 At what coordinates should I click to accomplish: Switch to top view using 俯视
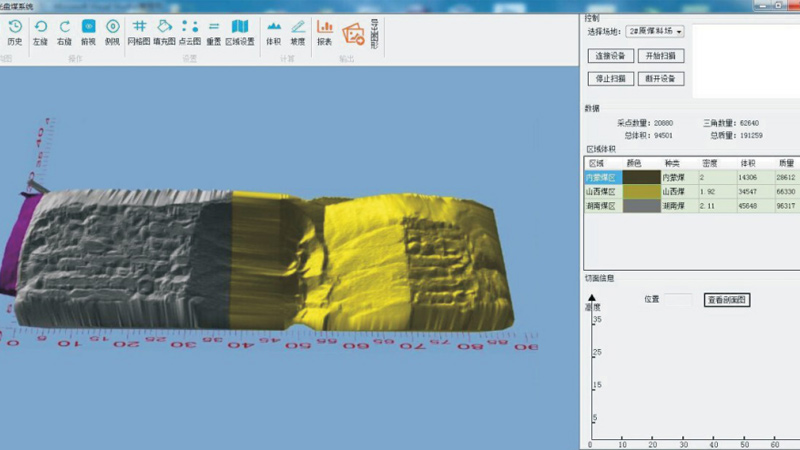click(89, 32)
